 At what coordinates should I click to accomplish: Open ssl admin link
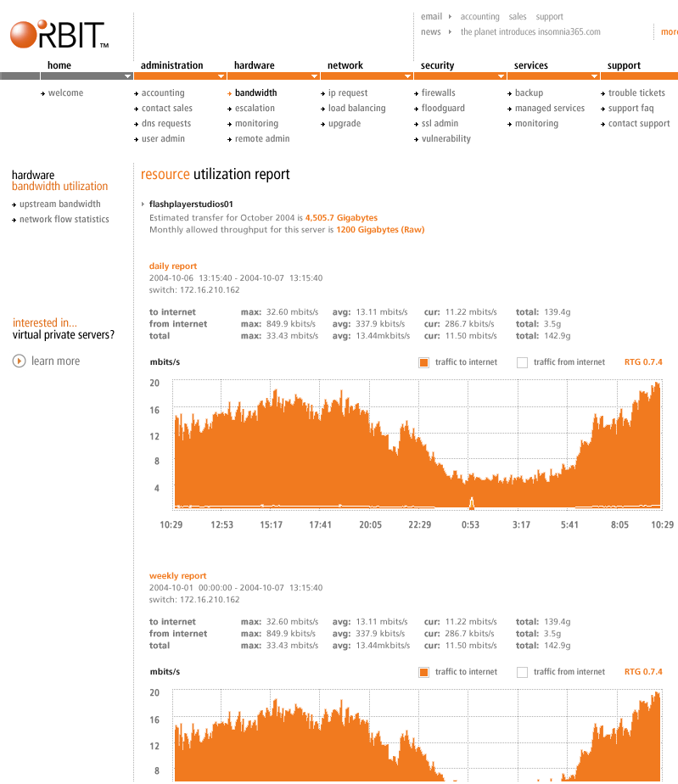pyautogui.click(x=440, y=124)
